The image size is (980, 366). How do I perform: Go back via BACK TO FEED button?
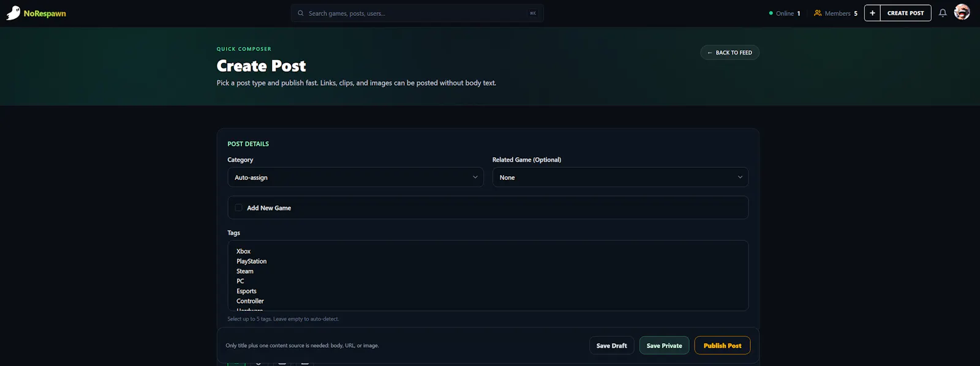pos(729,53)
